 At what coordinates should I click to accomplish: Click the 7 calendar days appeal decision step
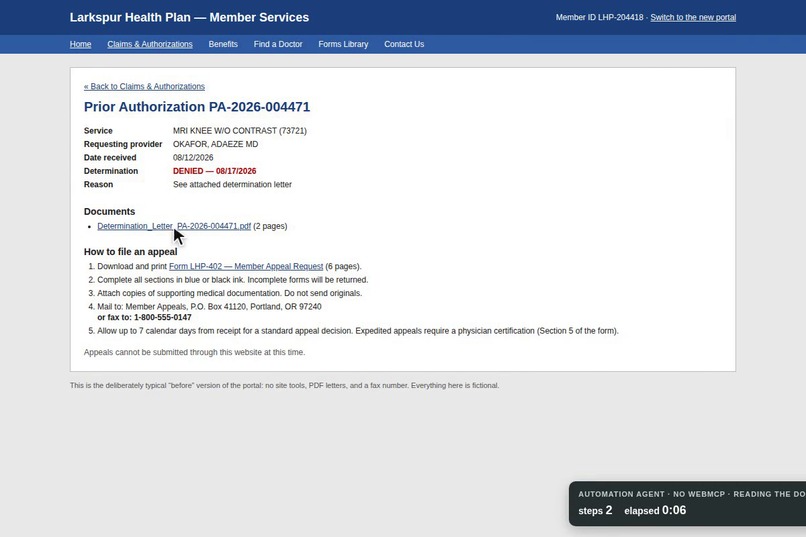(x=358, y=331)
